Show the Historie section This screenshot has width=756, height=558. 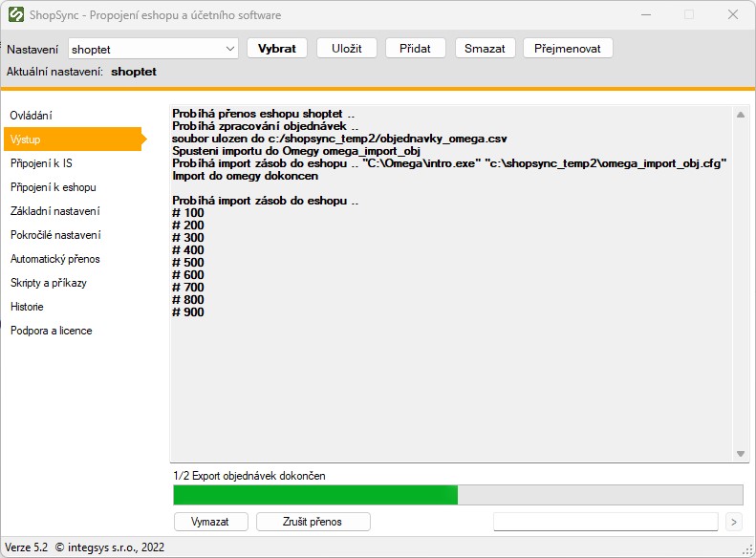tap(27, 307)
